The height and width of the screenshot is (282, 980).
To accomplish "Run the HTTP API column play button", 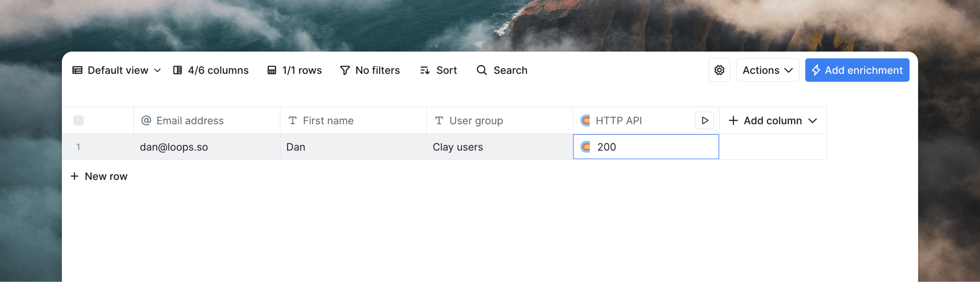I will pyautogui.click(x=704, y=120).
